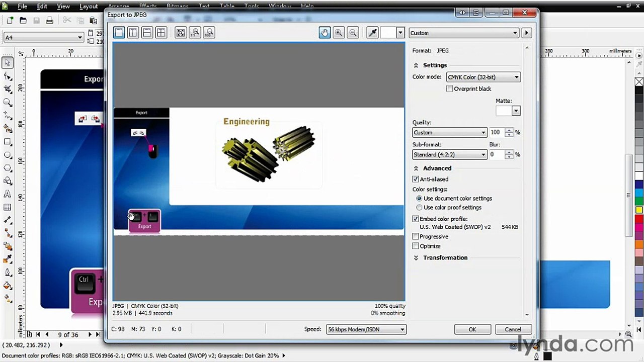Image resolution: width=644 pixels, height=362 pixels.
Task: Click preset options arrow button
Action: [527, 33]
